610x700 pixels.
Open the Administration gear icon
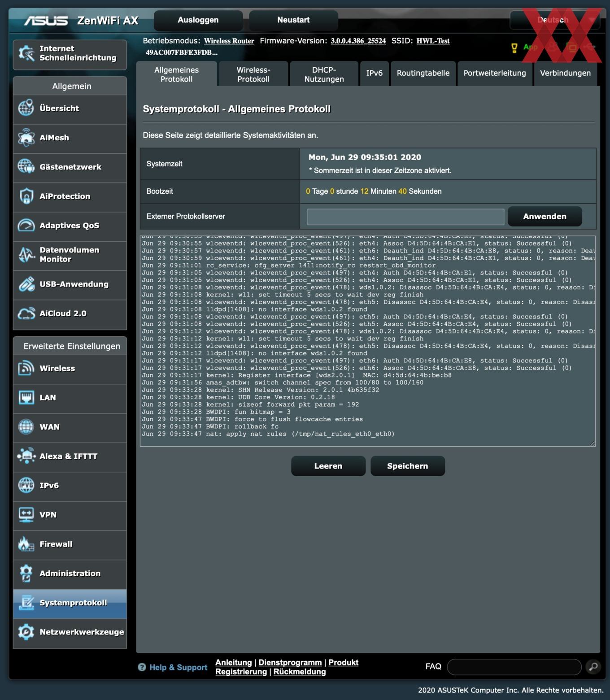[x=26, y=573]
